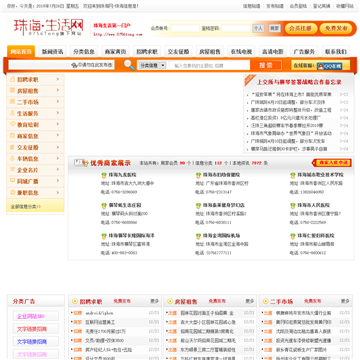The image size is (360, 360).
Task: Click the 交友征婚 sidebar category icon
Action: click(x=12, y=147)
